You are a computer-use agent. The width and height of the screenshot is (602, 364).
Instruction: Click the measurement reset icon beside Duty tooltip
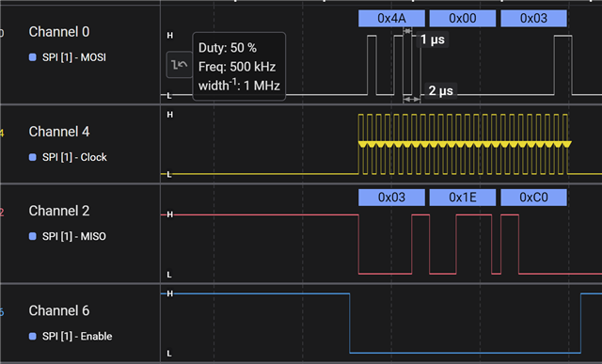(x=180, y=65)
